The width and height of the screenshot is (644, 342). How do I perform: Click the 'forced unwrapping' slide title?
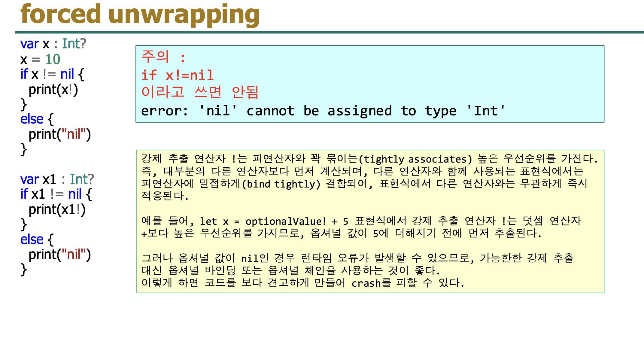click(140, 14)
